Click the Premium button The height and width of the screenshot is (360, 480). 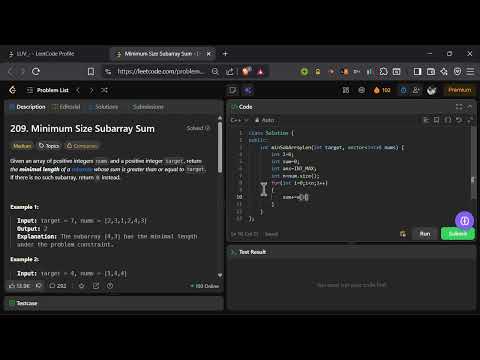459,90
